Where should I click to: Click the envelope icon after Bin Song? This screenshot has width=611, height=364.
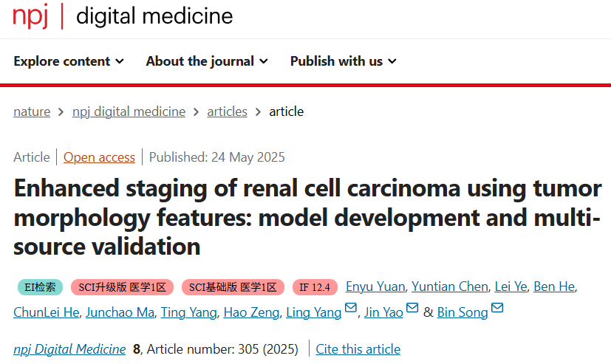[497, 308]
